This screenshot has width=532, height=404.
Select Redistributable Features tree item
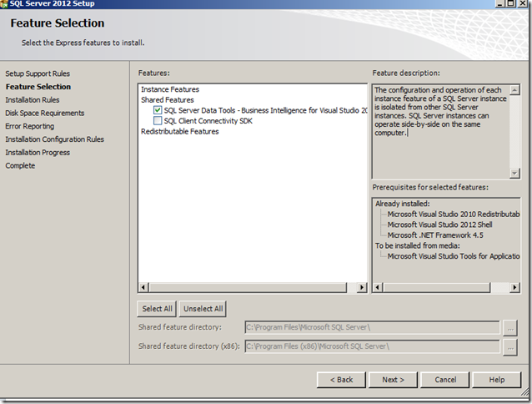(180, 131)
